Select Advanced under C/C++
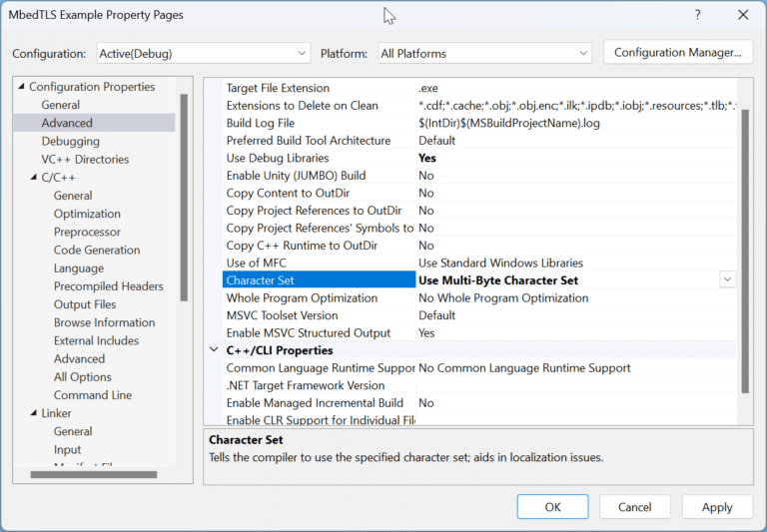This screenshot has height=532, width=767. pyautogui.click(x=79, y=359)
